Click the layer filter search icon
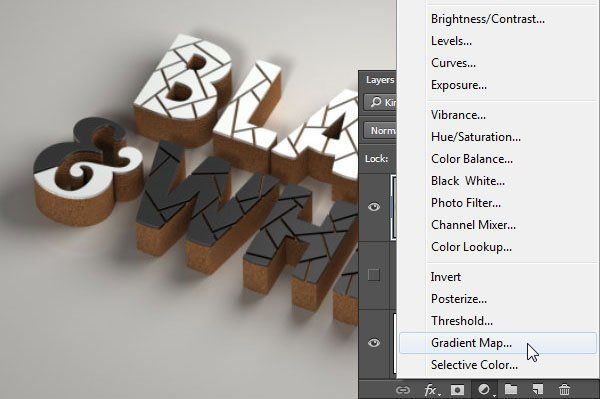The height and width of the screenshot is (399, 600). coord(376,102)
